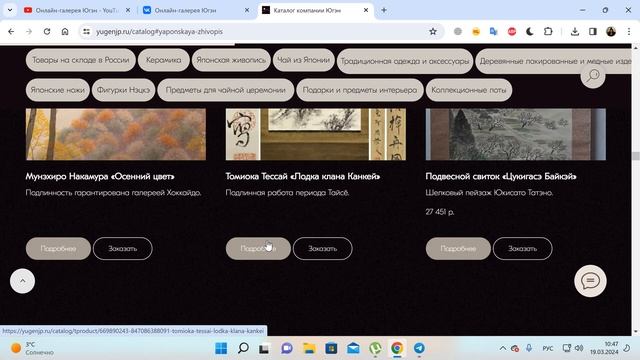Click Заказать for Цукигасэ Байкэй scroll
Viewport: 640px width, 360px height.
(522, 248)
